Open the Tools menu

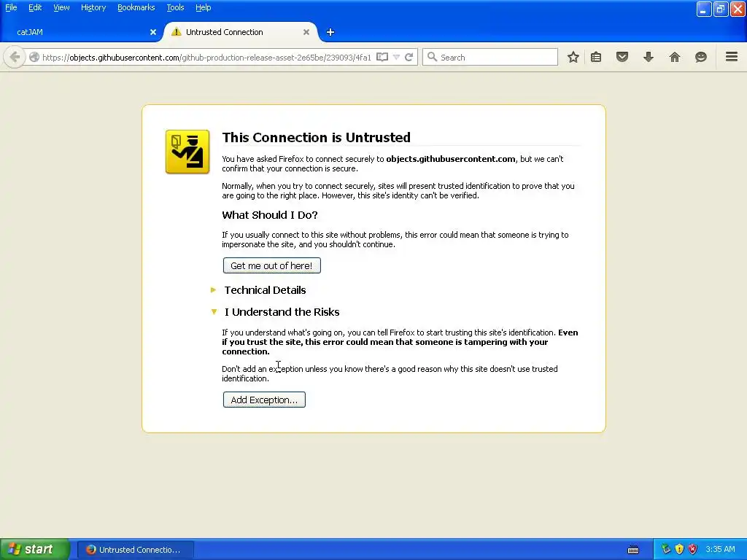(175, 7)
